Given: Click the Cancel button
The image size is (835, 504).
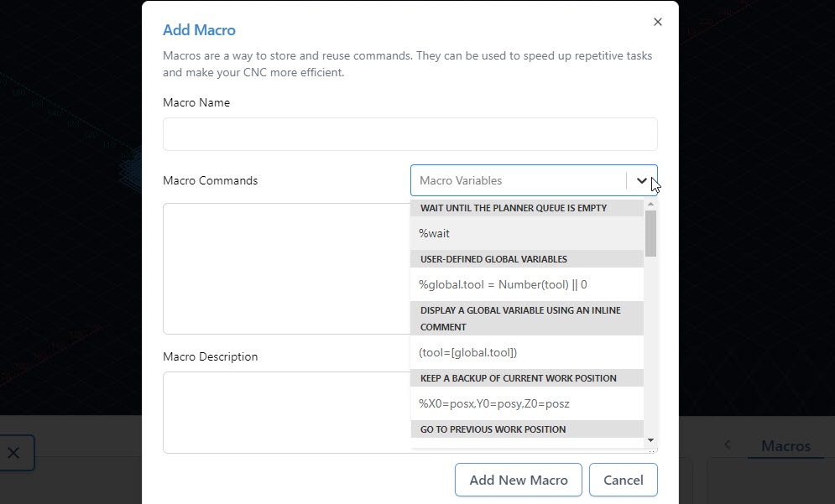Looking at the screenshot, I should [x=623, y=480].
